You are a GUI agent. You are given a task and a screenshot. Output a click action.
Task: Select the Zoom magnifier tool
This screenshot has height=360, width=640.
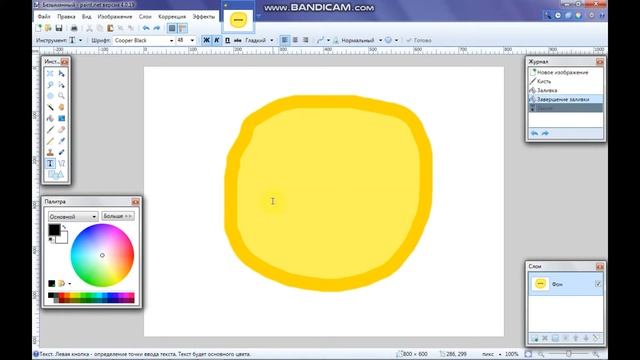(x=61, y=96)
